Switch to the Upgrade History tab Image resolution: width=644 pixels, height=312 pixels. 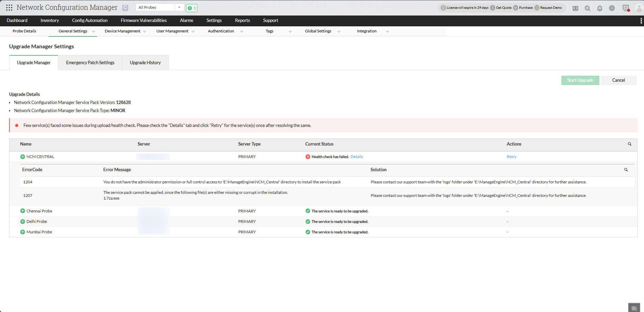click(x=145, y=63)
